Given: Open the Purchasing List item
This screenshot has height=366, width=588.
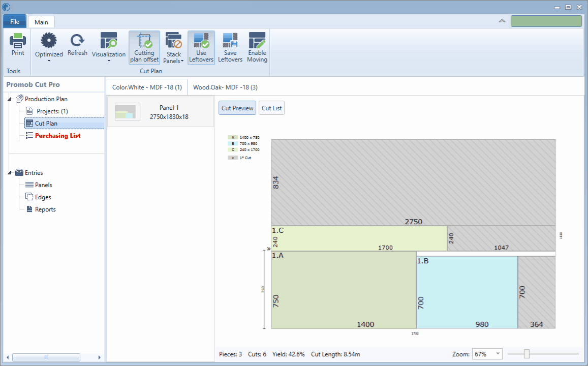Looking at the screenshot, I should coord(58,136).
